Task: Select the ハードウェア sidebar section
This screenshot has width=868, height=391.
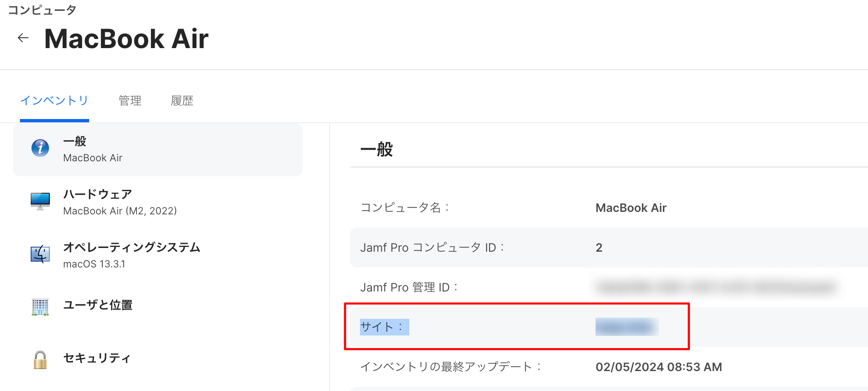Action: point(158,202)
